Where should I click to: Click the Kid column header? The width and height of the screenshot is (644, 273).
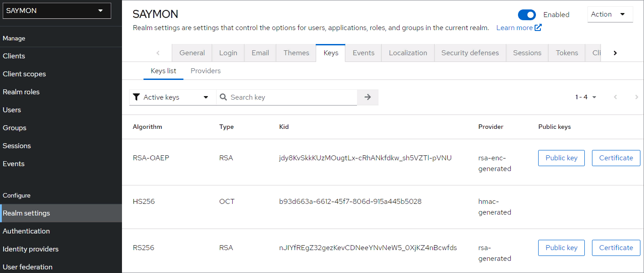[x=284, y=127]
